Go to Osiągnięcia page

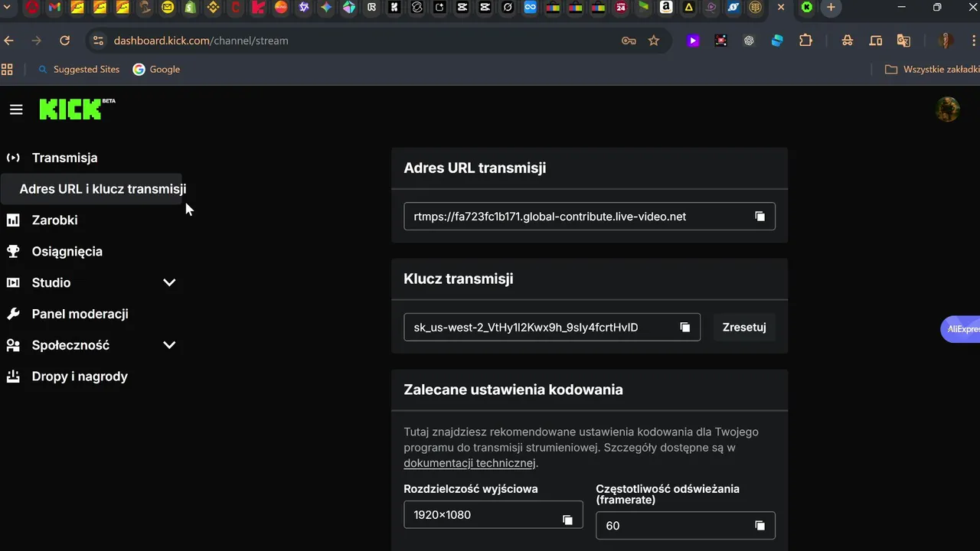point(67,252)
